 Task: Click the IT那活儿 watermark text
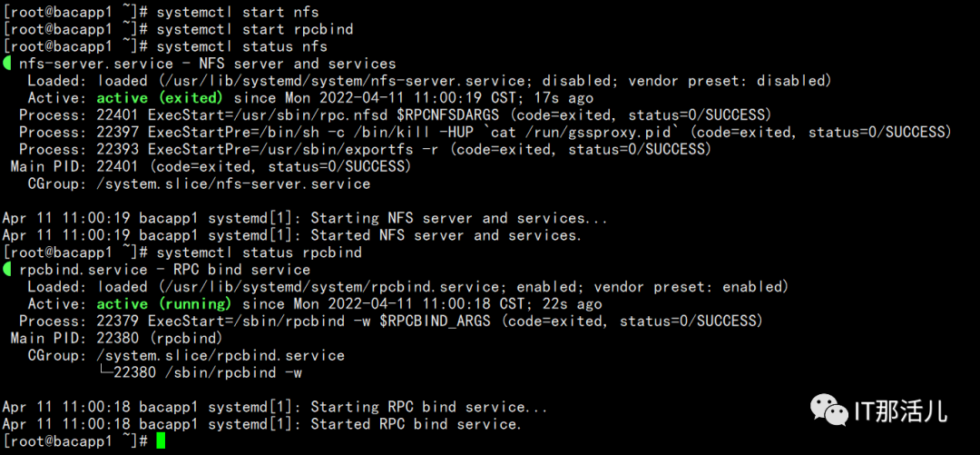(x=900, y=410)
